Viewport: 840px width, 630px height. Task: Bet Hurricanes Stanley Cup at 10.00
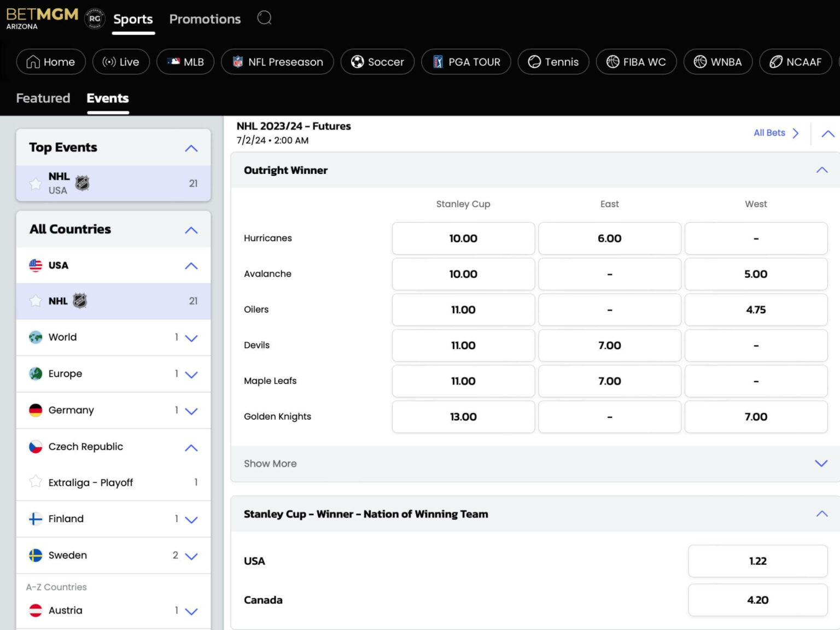(x=463, y=238)
